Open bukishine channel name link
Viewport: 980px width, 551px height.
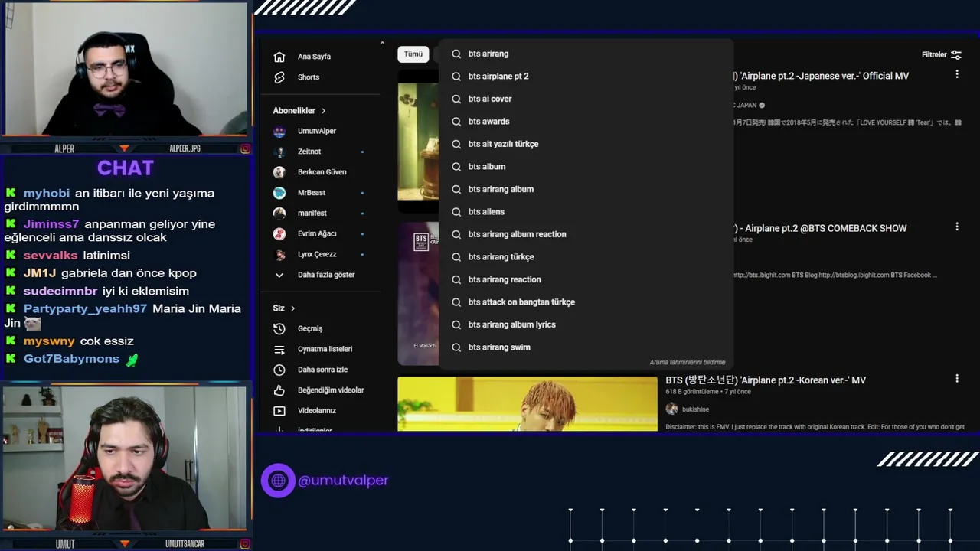[695, 409]
